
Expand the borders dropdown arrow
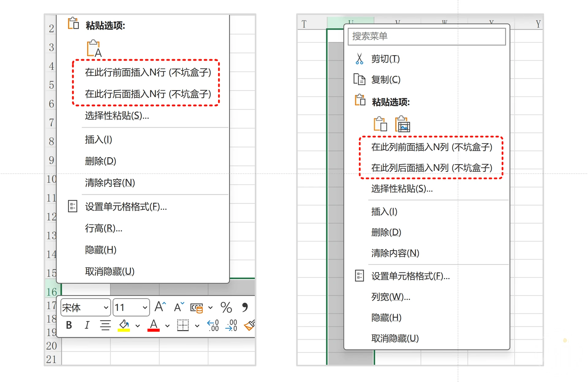pyautogui.click(x=197, y=326)
